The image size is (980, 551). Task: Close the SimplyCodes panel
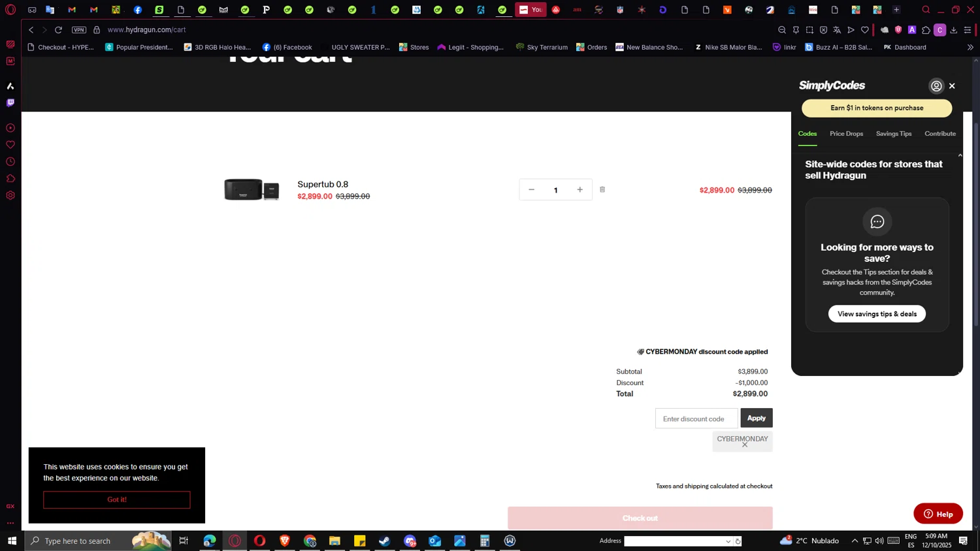coord(952,86)
